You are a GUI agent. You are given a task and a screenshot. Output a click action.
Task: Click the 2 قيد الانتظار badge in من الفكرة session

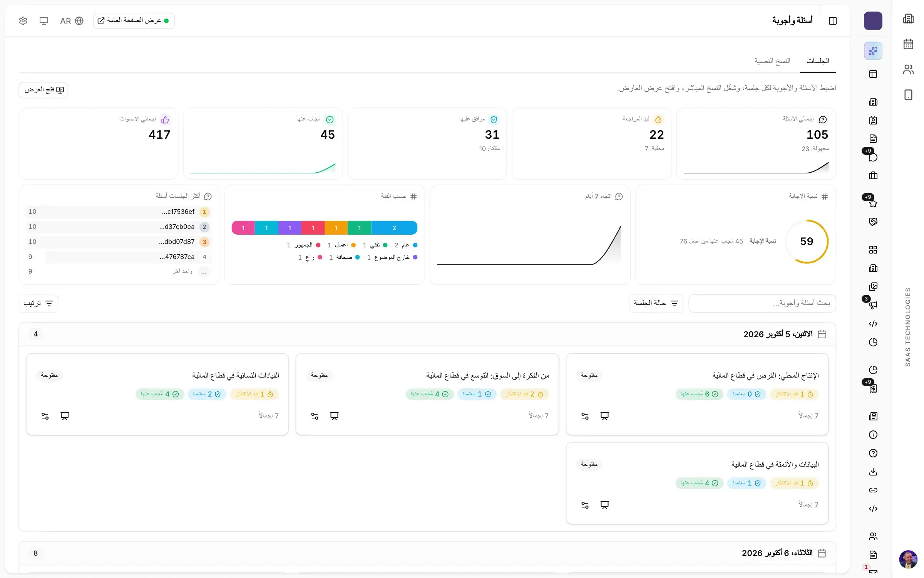point(525,394)
